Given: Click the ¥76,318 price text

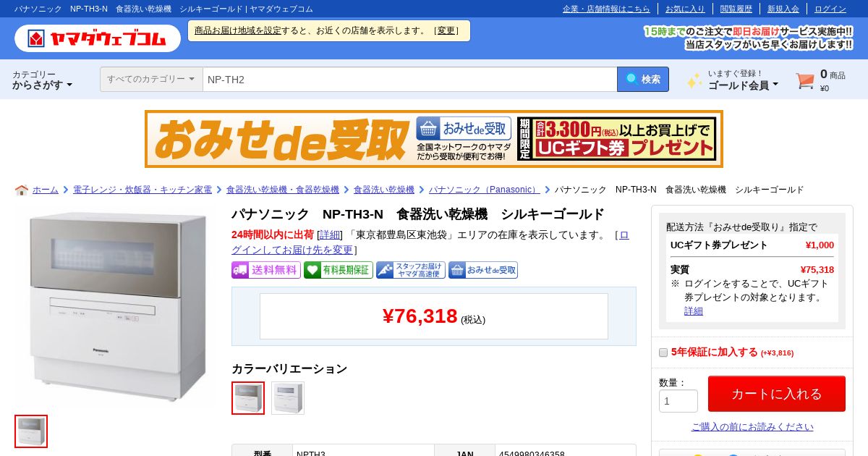Looking at the screenshot, I should point(420,316).
